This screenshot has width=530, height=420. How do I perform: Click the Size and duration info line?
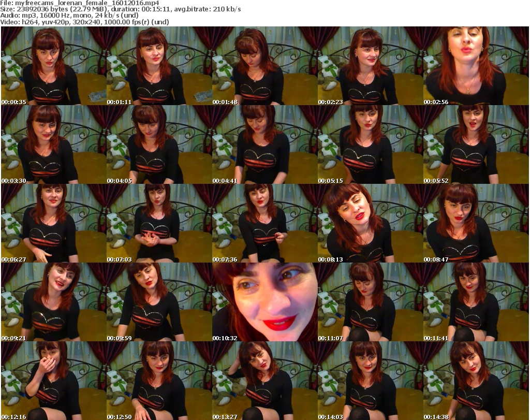point(121,9)
